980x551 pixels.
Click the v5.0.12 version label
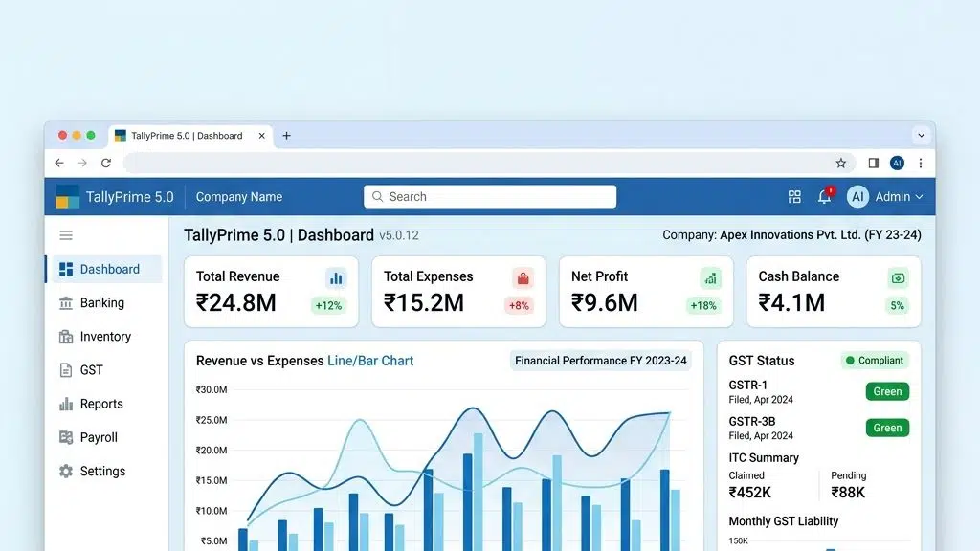click(x=399, y=235)
